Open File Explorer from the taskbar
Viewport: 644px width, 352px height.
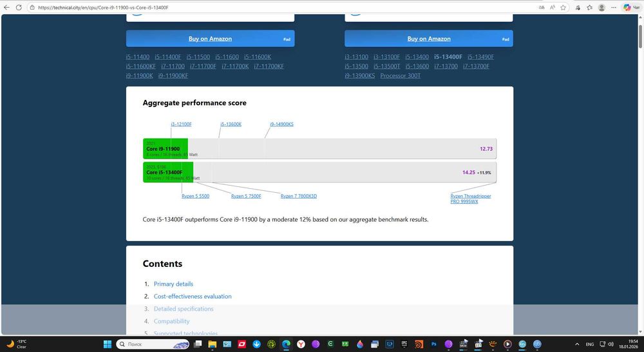point(213,344)
